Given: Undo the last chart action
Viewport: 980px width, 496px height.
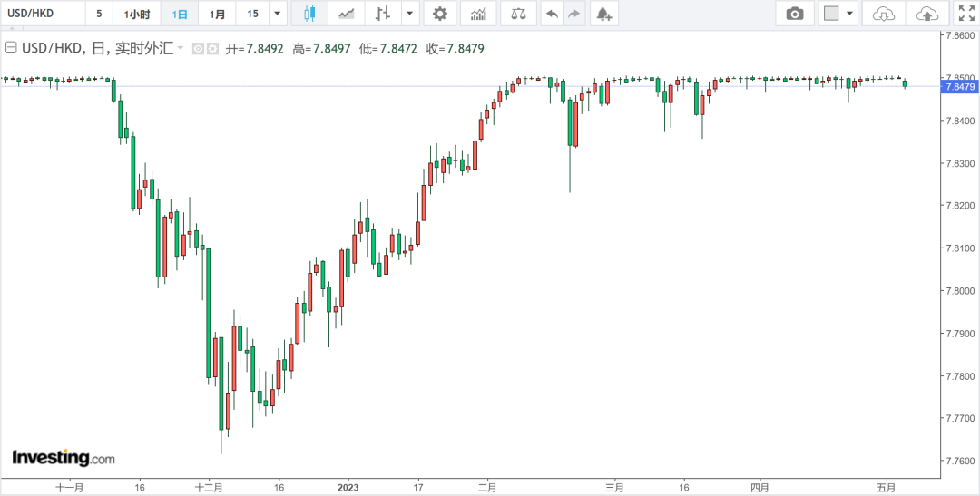Looking at the screenshot, I should pyautogui.click(x=552, y=14).
